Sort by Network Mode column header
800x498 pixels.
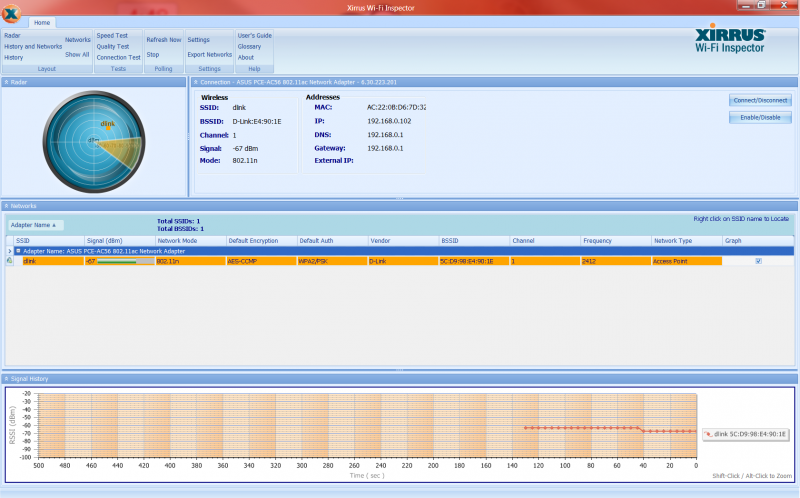pos(191,241)
